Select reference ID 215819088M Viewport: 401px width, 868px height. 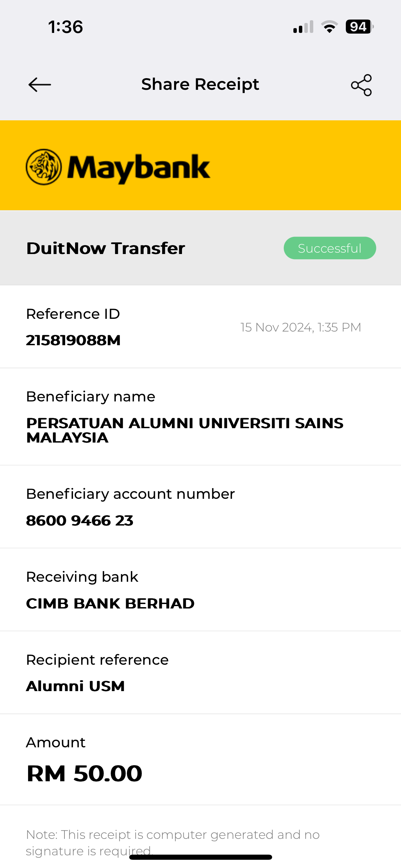click(73, 340)
